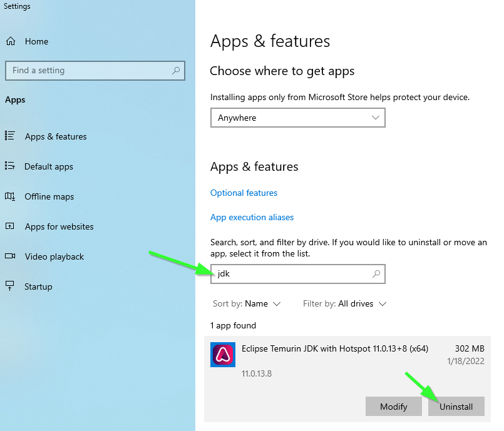504x431 pixels.
Task: Click the Eclipse Temurin app icon
Action: pyautogui.click(x=223, y=355)
